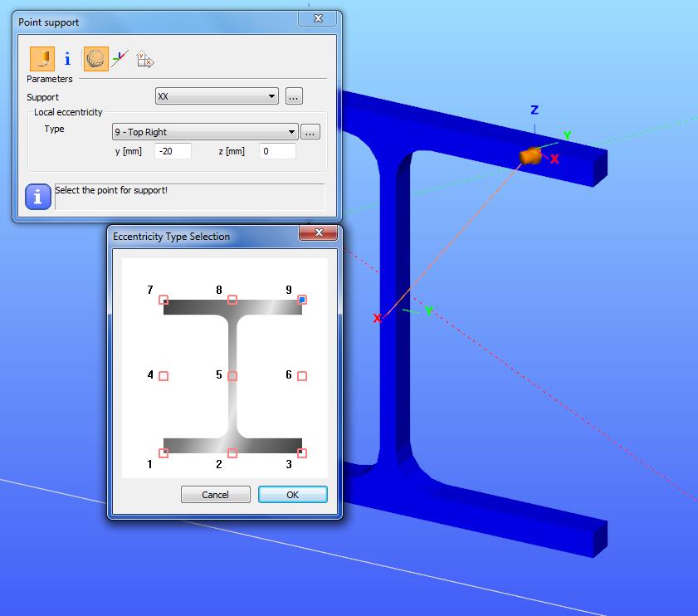Image resolution: width=698 pixels, height=616 pixels.
Task: Click the z [mm] input field
Action: 277,151
